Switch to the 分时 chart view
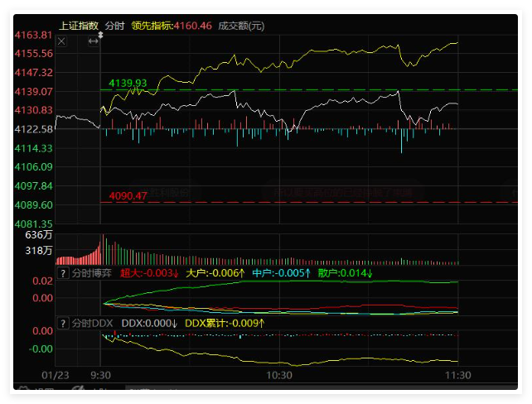 (x=114, y=26)
